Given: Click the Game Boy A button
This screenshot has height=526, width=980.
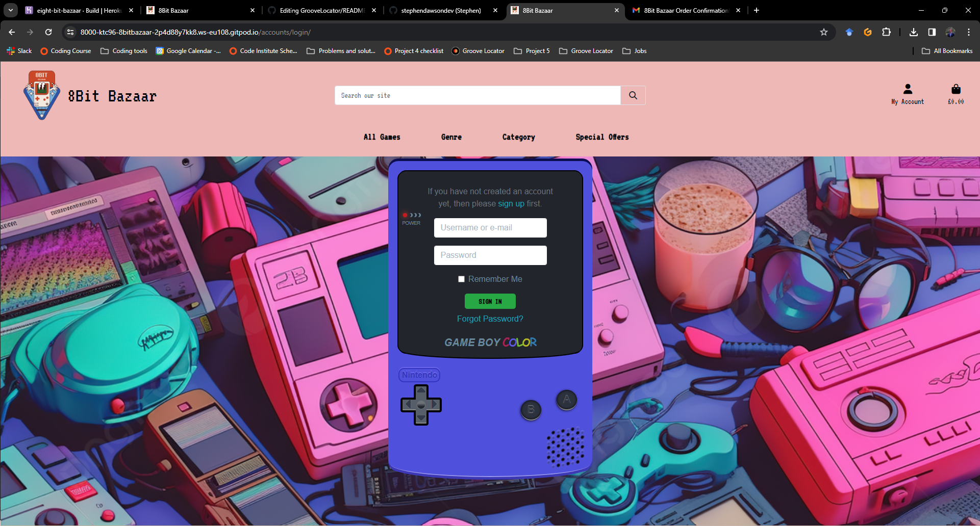Looking at the screenshot, I should 567,400.
